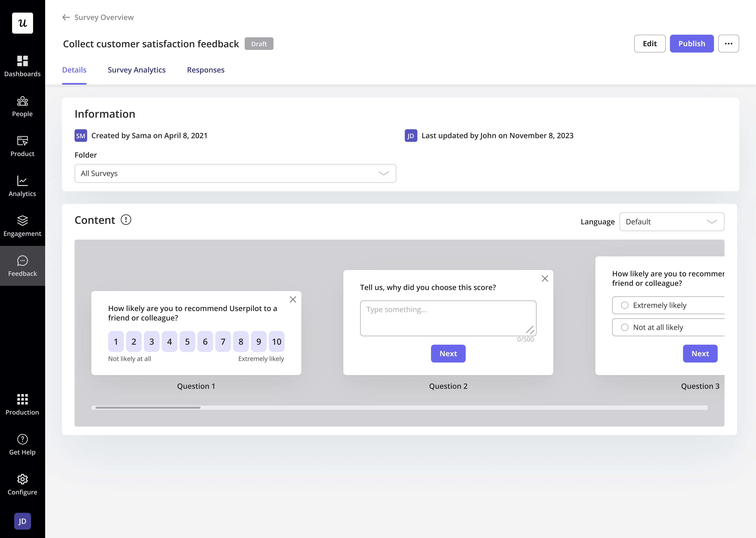
Task: Select score 4 on NPS scale
Action: [169, 342]
